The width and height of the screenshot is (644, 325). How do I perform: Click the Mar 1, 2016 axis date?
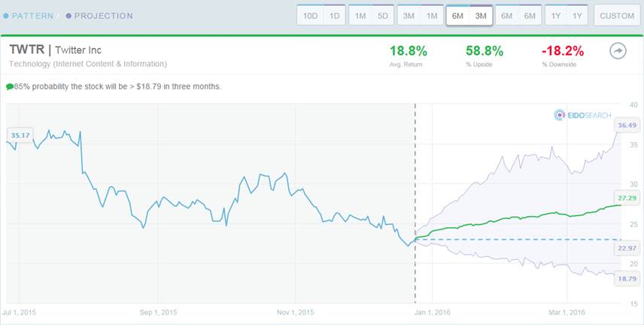click(x=567, y=312)
